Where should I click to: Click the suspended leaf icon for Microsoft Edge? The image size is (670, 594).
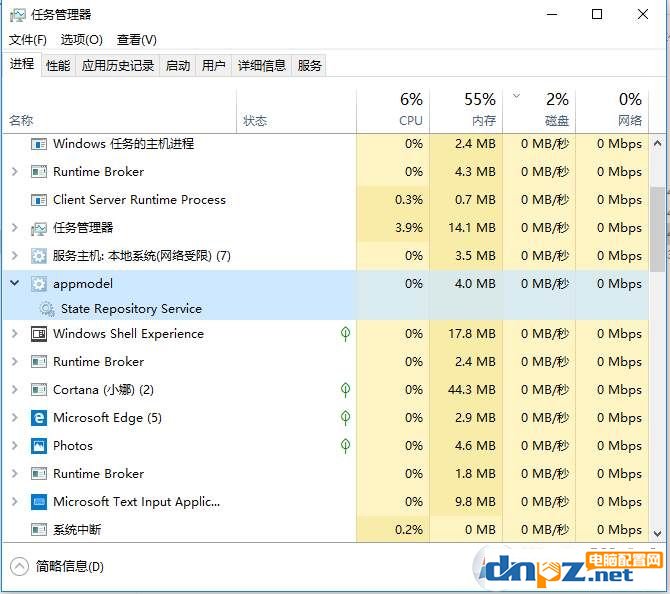tap(345, 418)
